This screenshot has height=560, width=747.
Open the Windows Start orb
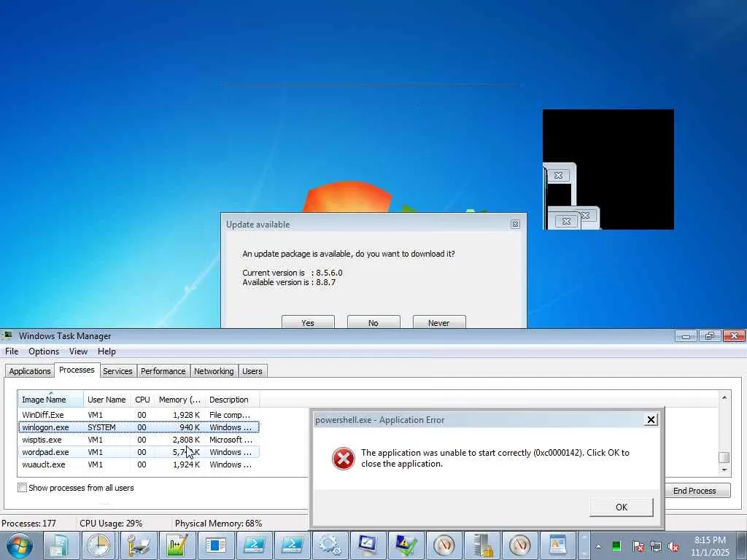19,545
